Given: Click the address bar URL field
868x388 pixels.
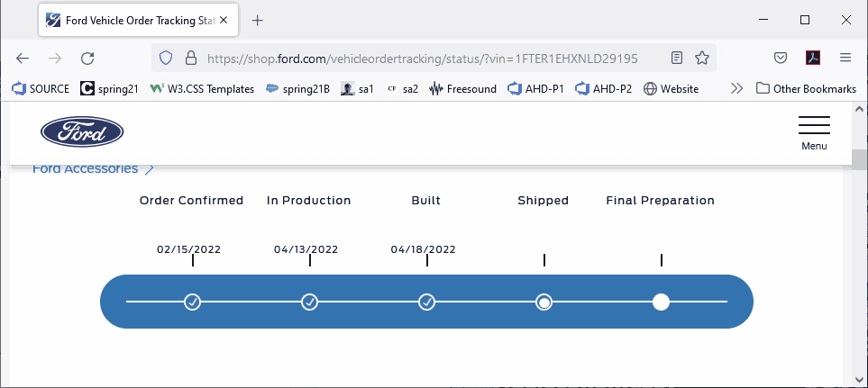Looking at the screenshot, I should point(423,58).
